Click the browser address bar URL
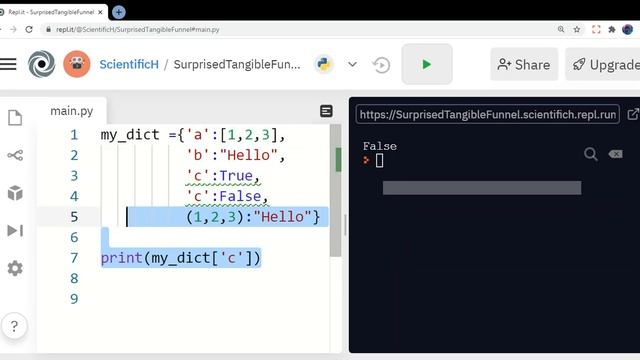The width and height of the screenshot is (640, 360). tap(138, 29)
